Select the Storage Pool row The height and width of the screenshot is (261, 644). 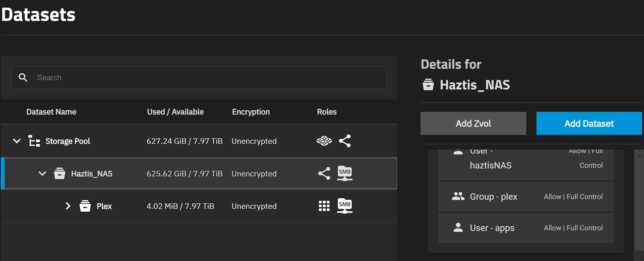click(199, 141)
